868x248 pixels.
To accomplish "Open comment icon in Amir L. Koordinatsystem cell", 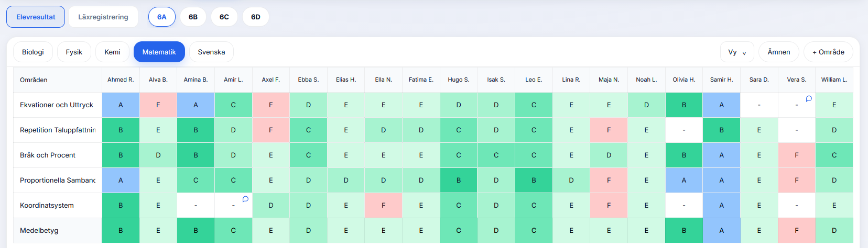I will (x=245, y=199).
